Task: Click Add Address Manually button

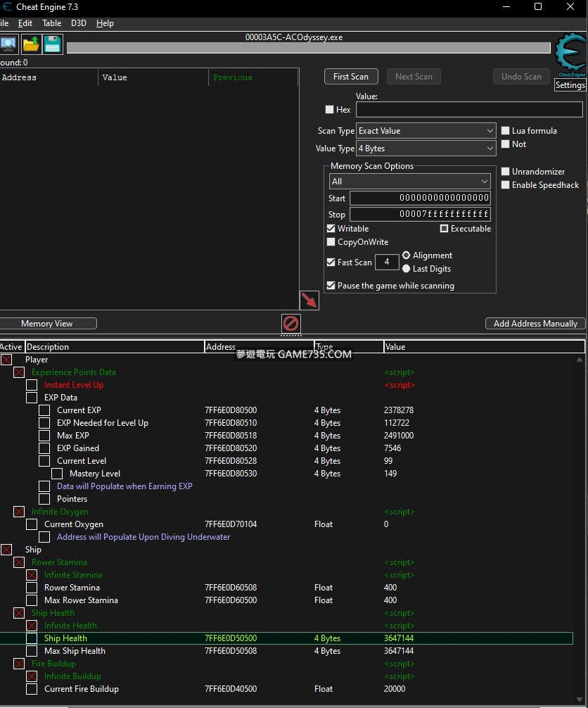Action: point(535,324)
